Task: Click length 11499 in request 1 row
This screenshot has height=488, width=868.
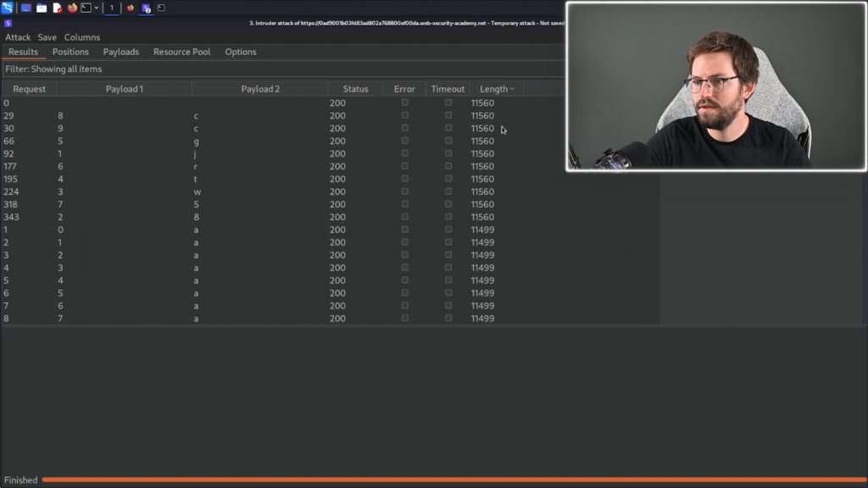Action: (482, 230)
